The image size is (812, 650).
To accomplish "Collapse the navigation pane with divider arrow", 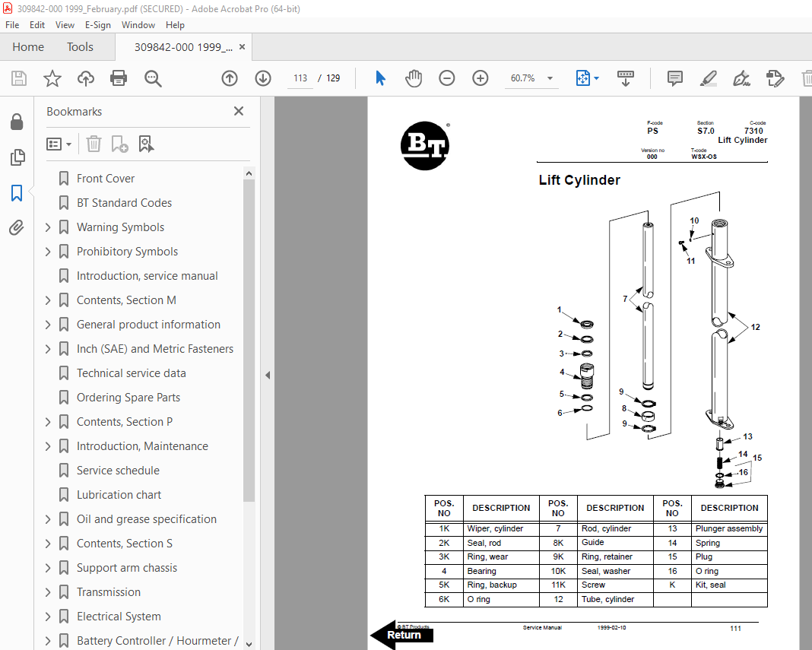I will point(267,375).
